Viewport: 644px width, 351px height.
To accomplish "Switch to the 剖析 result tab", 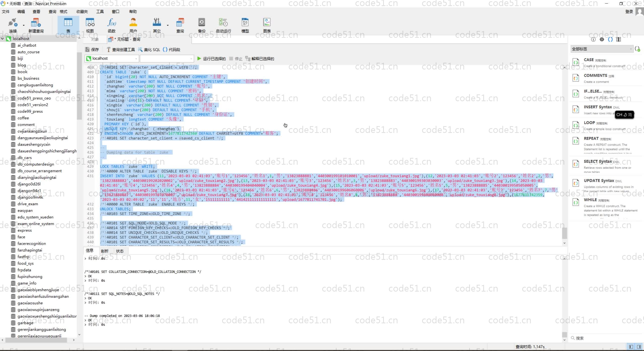I will point(105,251).
